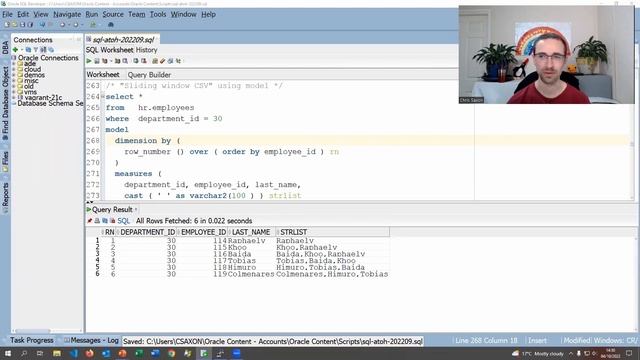
Task: Sort by the LAST_NAME column header
Action: pos(251,232)
